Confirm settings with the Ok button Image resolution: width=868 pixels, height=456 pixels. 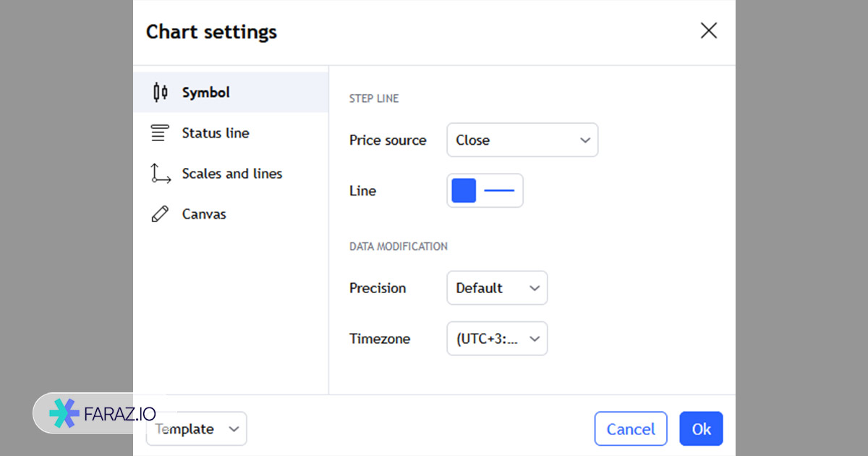point(701,429)
